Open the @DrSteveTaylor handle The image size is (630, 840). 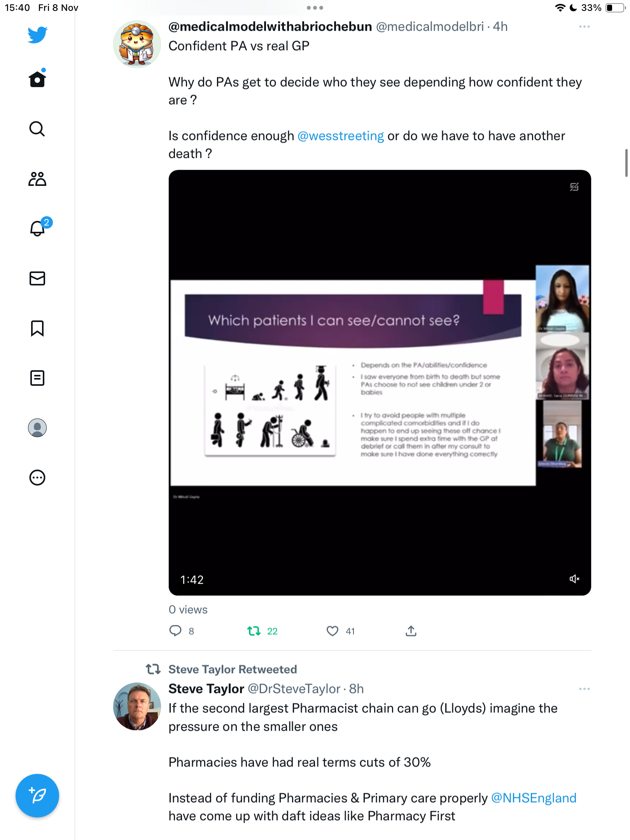click(x=294, y=689)
